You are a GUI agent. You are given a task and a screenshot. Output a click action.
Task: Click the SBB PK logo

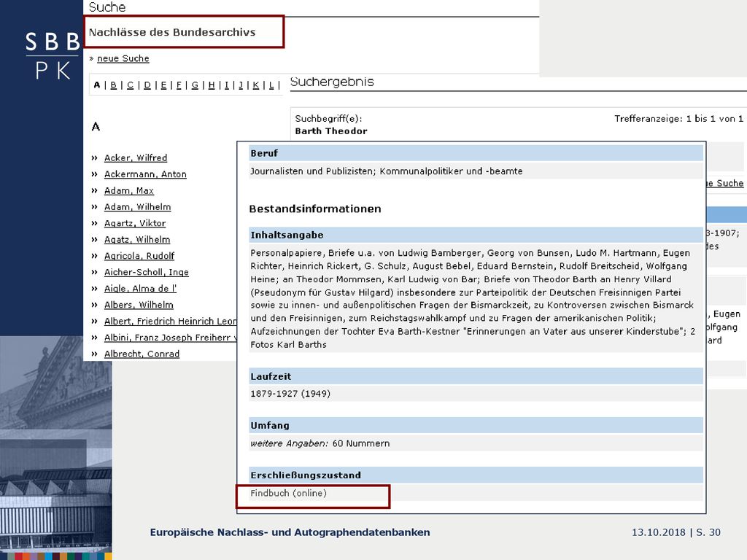pos(53,55)
